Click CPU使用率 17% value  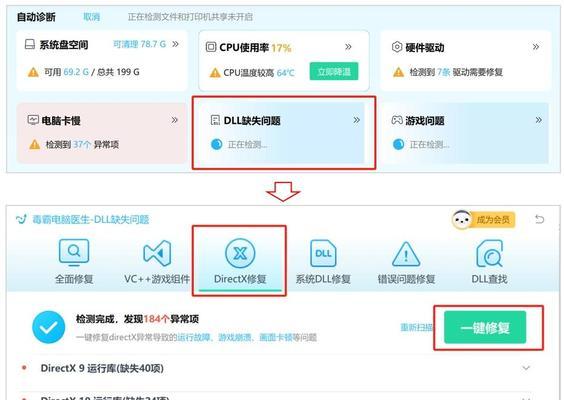[281, 48]
